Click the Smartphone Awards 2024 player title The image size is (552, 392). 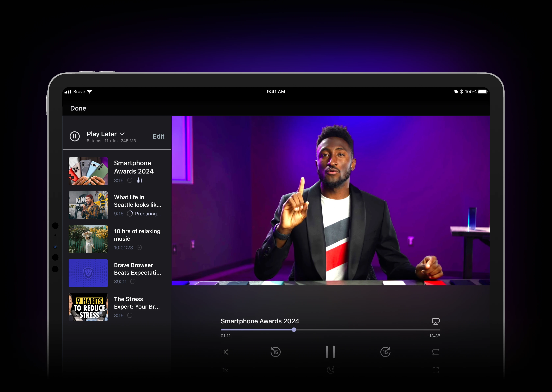(260, 321)
